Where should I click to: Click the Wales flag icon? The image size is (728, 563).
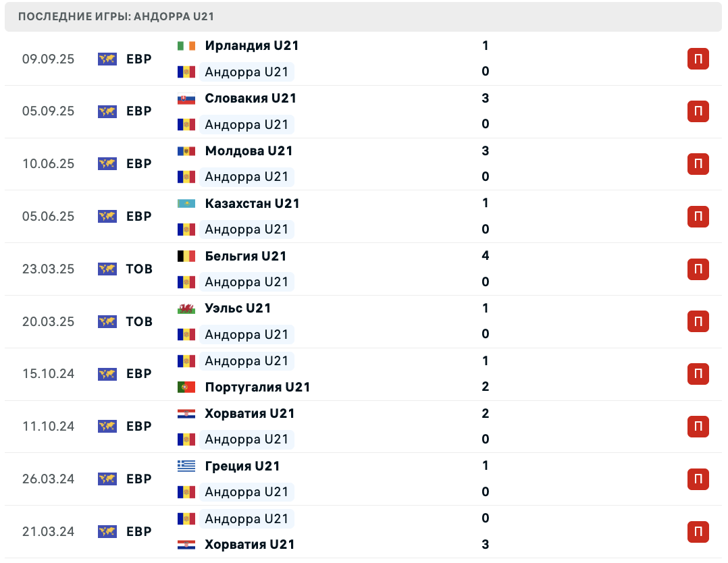(186, 309)
